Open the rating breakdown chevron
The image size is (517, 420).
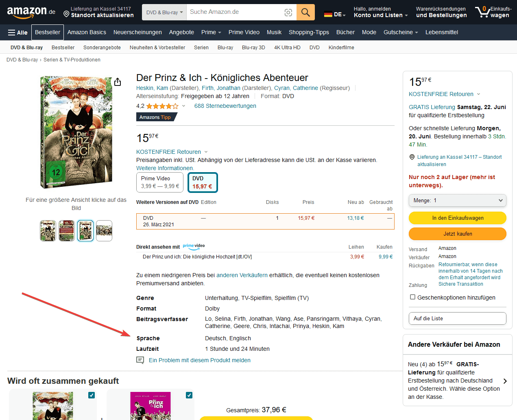click(183, 106)
